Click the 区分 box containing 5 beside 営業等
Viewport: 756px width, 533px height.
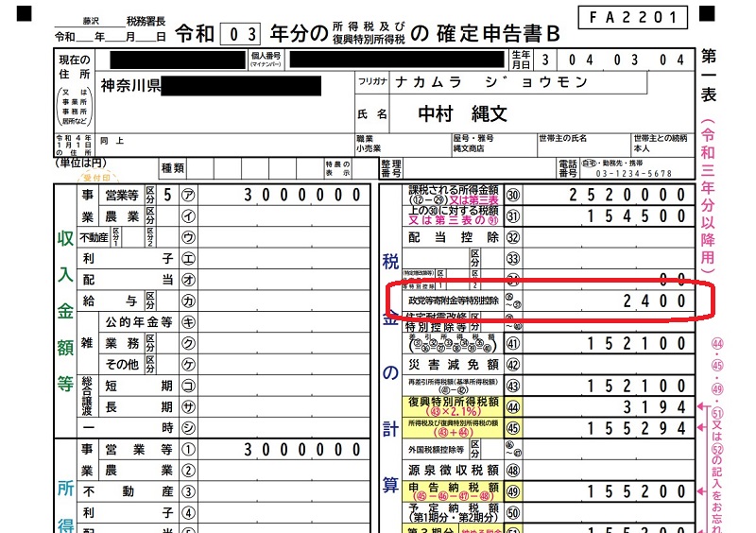(168, 195)
